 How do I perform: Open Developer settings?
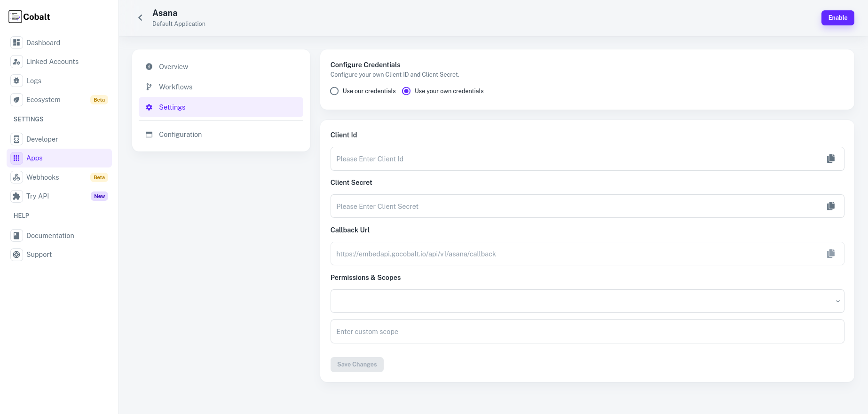59,139
